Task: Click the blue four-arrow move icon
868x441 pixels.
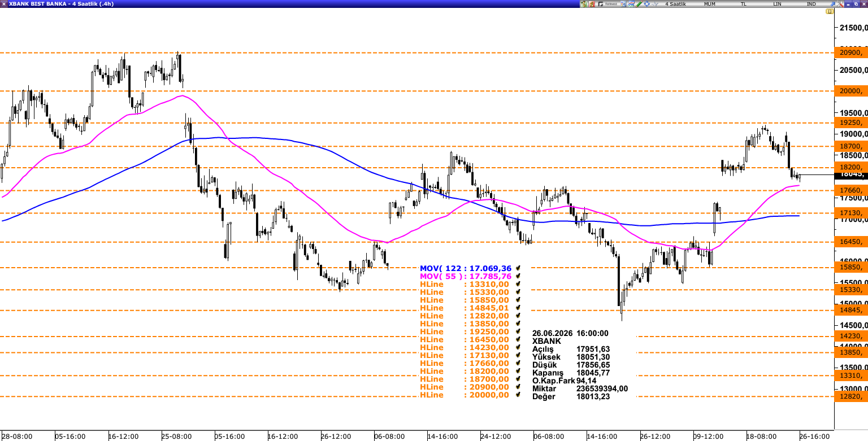Action: coord(646,4)
